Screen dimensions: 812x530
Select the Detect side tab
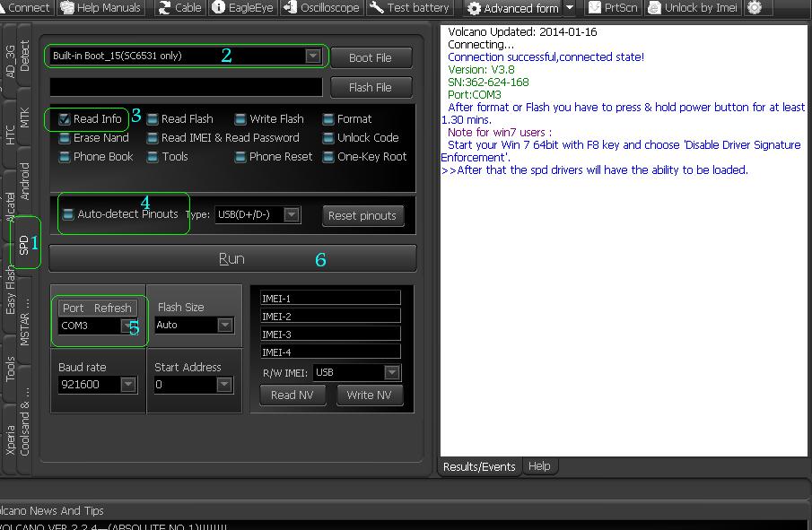24,56
